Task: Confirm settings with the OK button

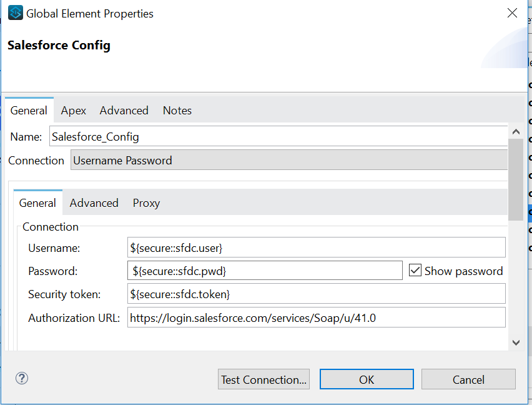Action: tap(367, 378)
